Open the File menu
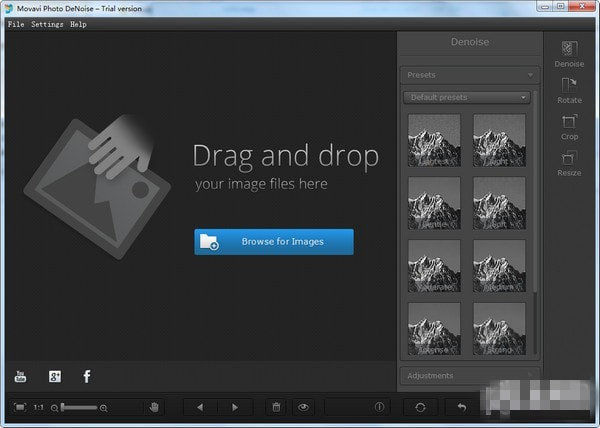This screenshot has width=600, height=428. pyautogui.click(x=16, y=24)
